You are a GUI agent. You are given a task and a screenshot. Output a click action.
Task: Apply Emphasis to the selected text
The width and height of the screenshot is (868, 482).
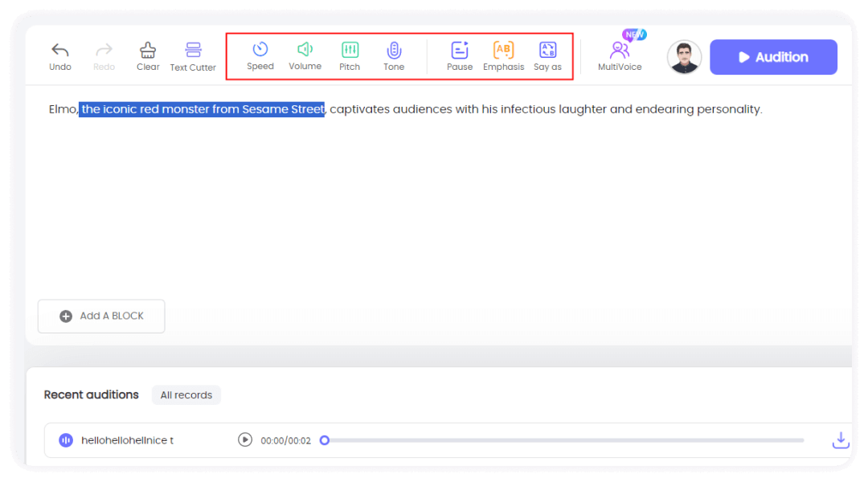pos(503,50)
